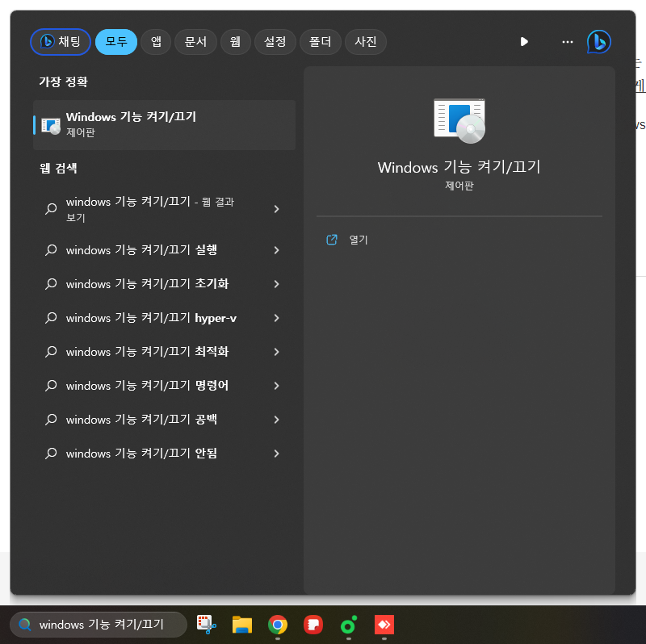Open the red chat app in taskbar
Screen dimensions: 646x644
tap(313, 625)
